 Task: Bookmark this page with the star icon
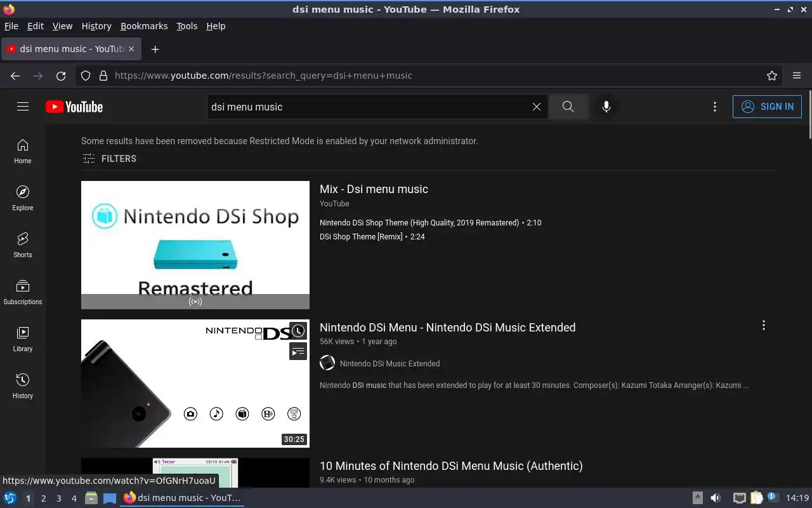772,76
